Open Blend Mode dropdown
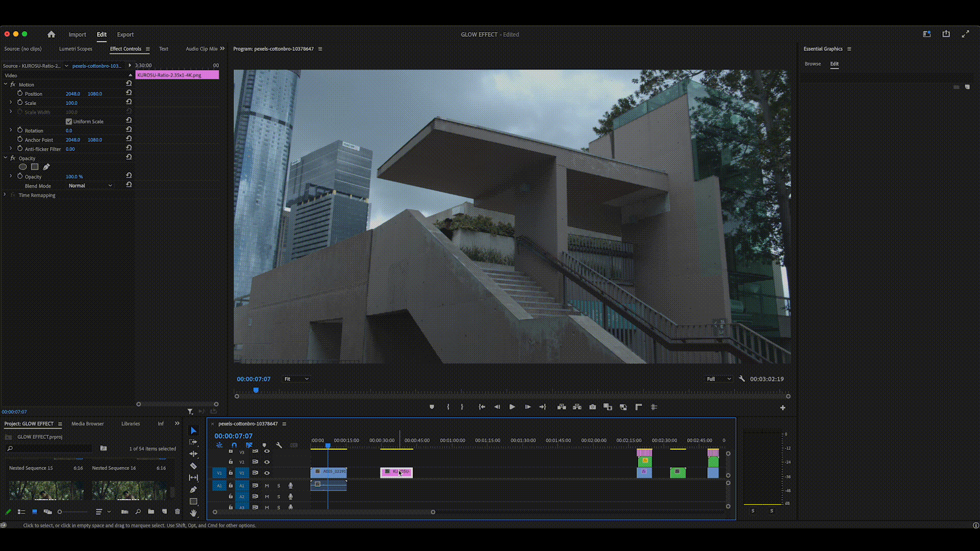980x551 pixels. click(x=90, y=186)
